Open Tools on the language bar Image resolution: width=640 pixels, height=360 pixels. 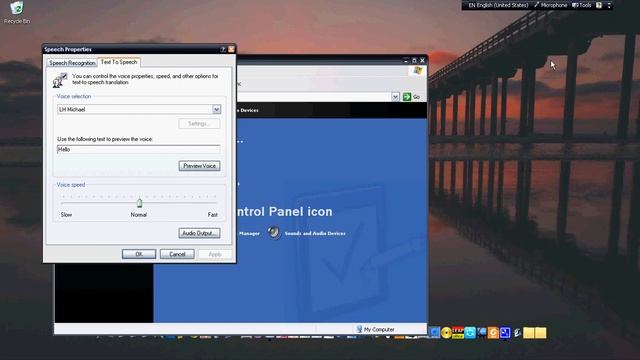(582, 5)
